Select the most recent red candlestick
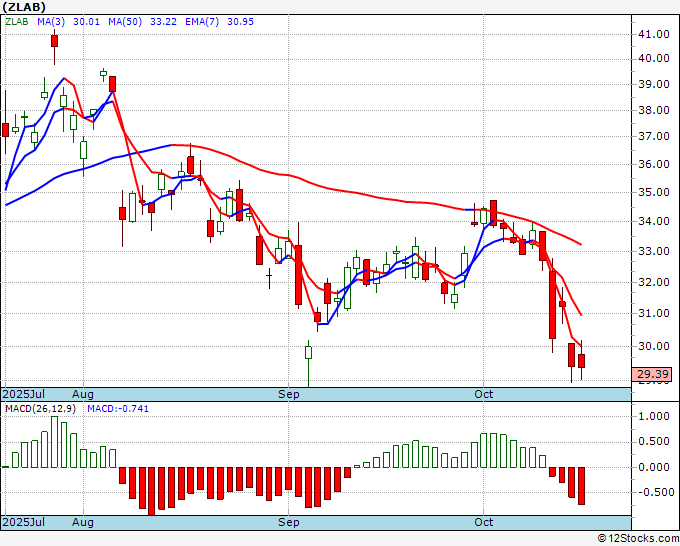Viewport: 680px width, 546px height. pos(581,361)
